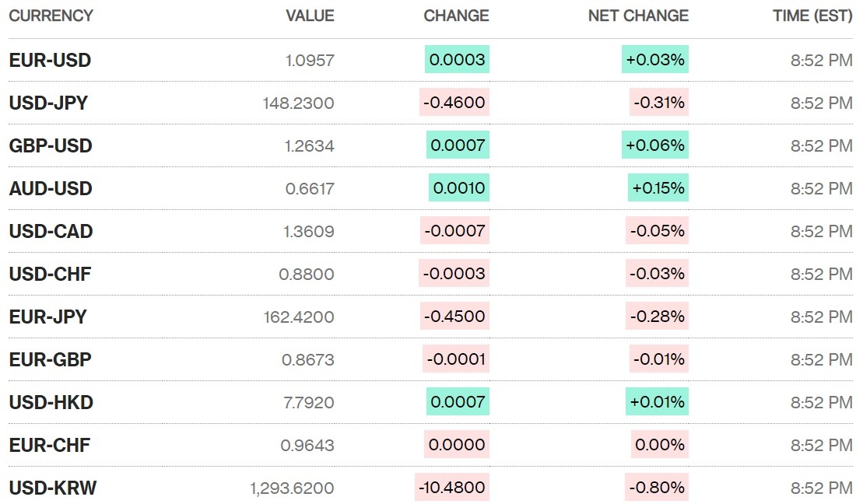Click the red -10.4800 change badge
Image resolution: width=863 pixels, height=504 pixels.
452,488
